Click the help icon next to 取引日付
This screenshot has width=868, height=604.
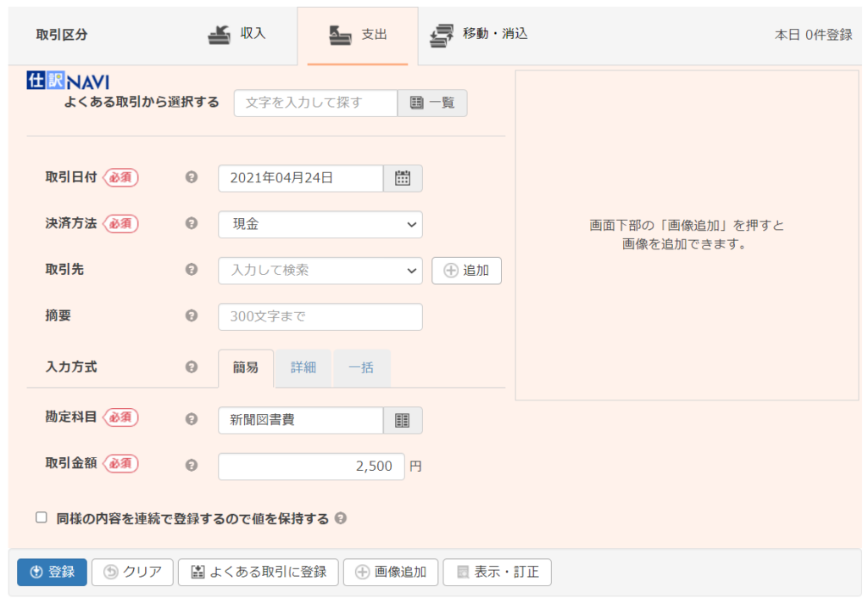tap(192, 178)
